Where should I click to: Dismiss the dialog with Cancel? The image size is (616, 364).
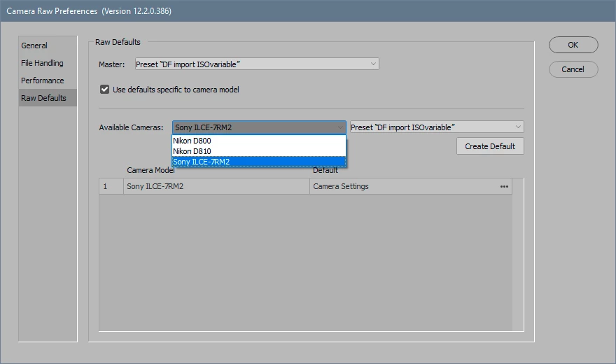click(573, 69)
